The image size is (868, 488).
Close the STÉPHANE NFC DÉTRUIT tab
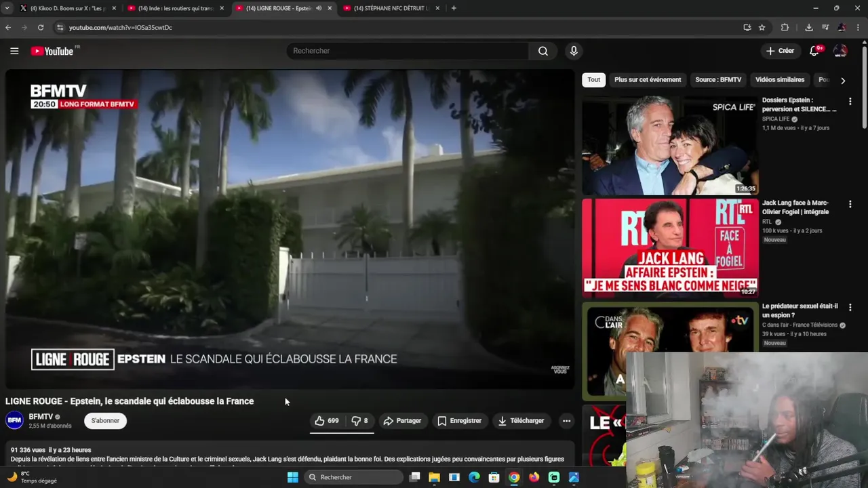[x=437, y=8]
